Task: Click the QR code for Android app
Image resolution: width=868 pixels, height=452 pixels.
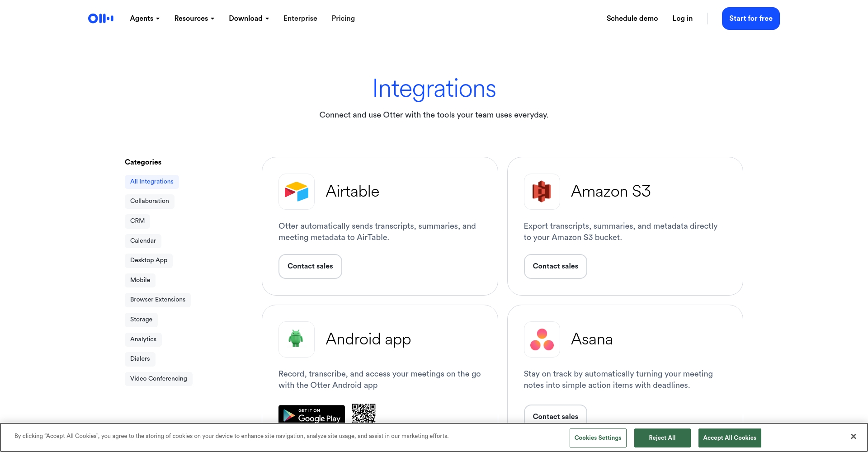Action: [363, 413]
